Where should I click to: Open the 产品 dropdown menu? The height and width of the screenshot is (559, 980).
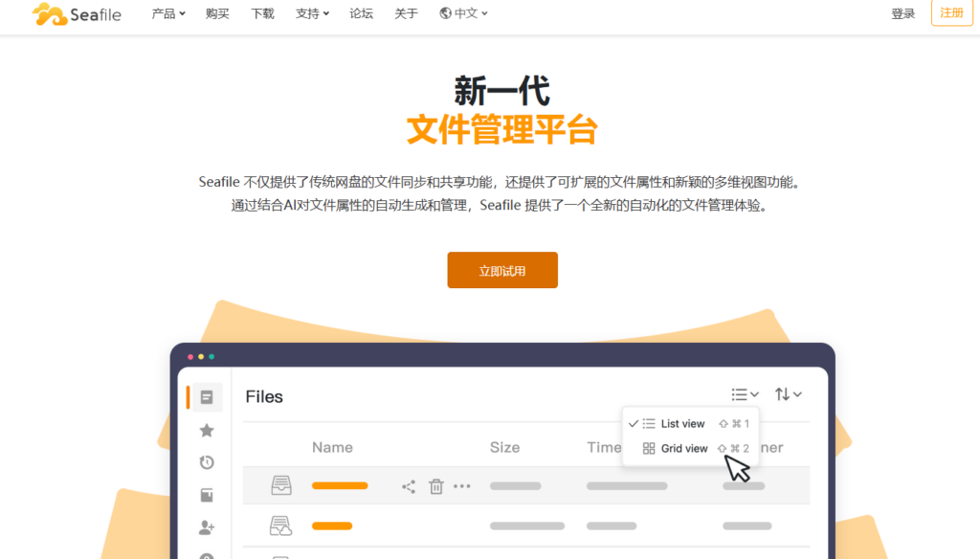click(x=168, y=13)
